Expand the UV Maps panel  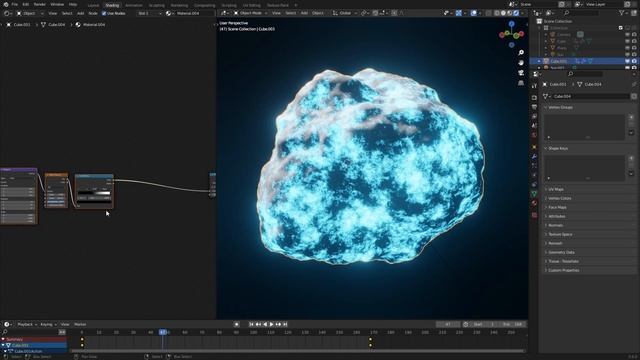(x=556, y=189)
